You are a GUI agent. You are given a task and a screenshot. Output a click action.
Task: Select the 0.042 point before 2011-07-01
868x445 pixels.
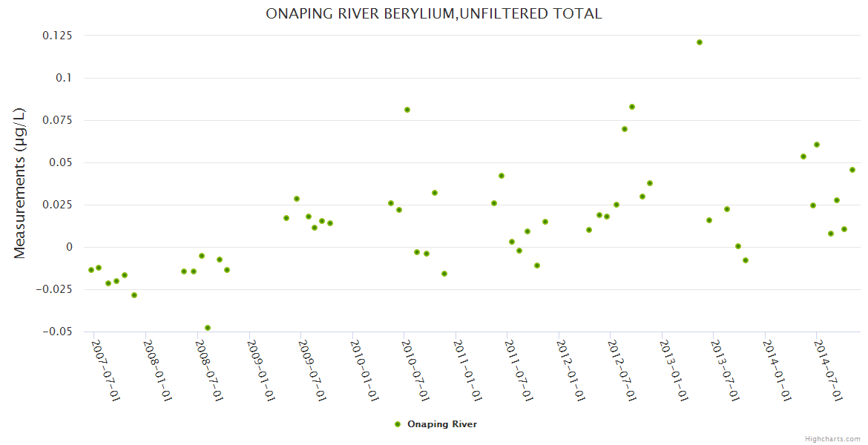tap(502, 176)
